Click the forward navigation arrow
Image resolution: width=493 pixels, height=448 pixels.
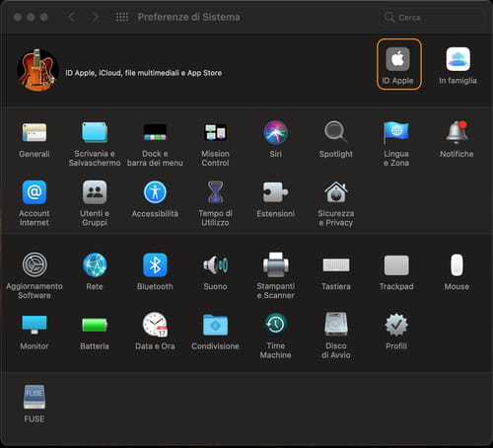[x=96, y=17]
